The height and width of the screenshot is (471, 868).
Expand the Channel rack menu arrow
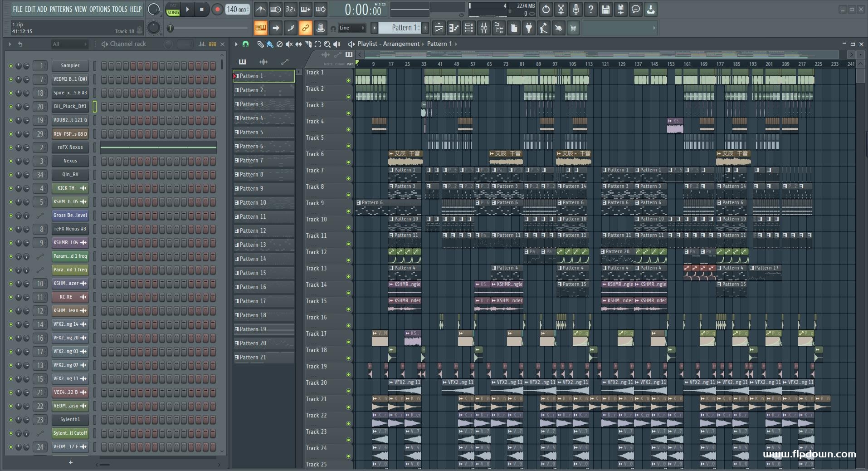(10, 44)
